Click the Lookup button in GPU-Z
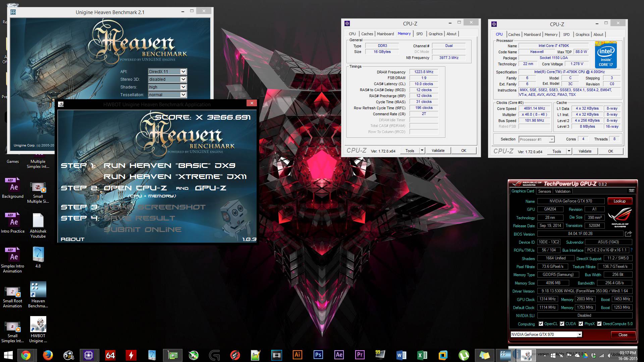Screen dimensions: 644x362 tap(620, 201)
